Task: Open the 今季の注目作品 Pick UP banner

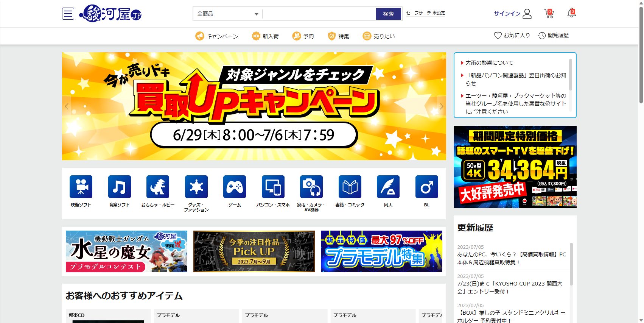Action: [254, 251]
